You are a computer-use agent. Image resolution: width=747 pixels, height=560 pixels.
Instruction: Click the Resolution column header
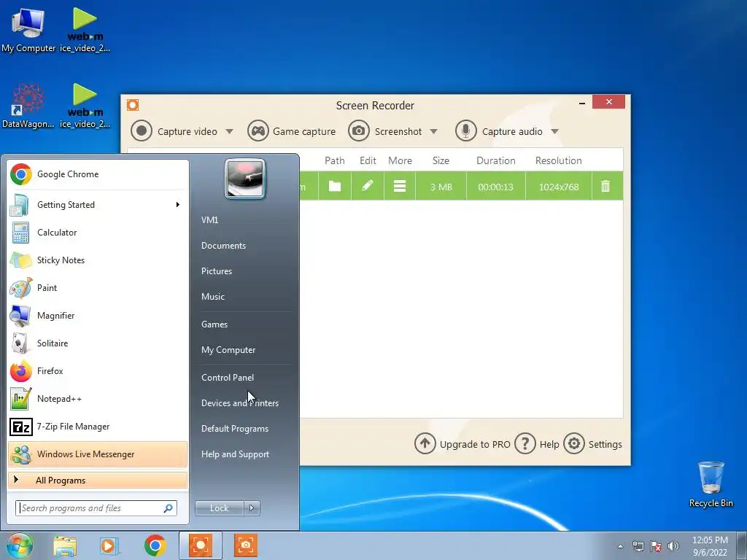coord(558,160)
